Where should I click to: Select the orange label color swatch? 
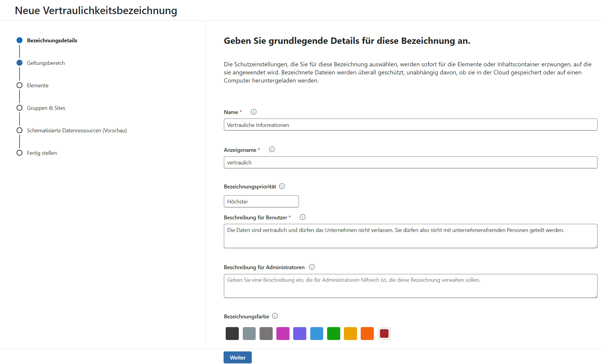(367, 333)
